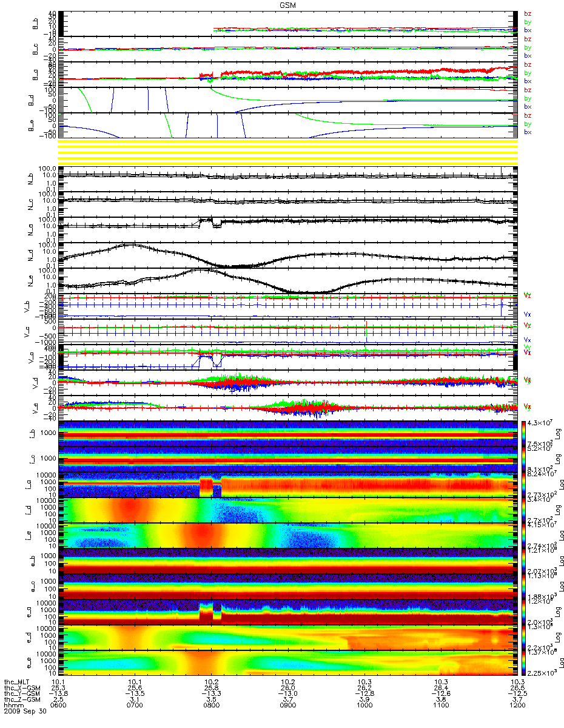Click the thc_X-GSM row label
Image resolution: width=564 pixels, height=728 pixels.
[x=22, y=688]
